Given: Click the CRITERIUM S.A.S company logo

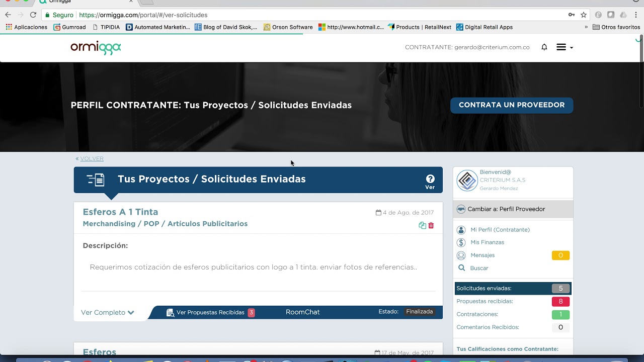Looking at the screenshot, I should pyautogui.click(x=467, y=180).
